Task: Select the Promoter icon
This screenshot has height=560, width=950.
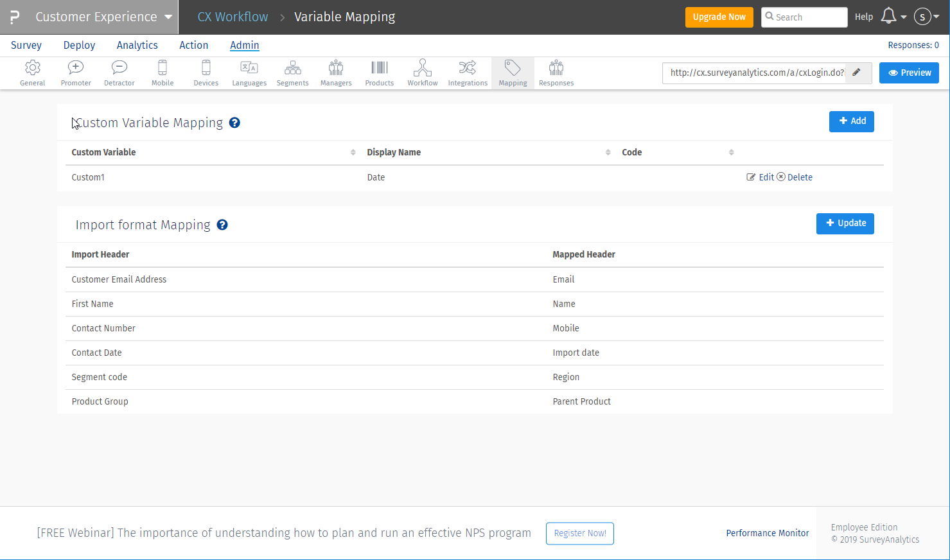Action: pyautogui.click(x=75, y=73)
